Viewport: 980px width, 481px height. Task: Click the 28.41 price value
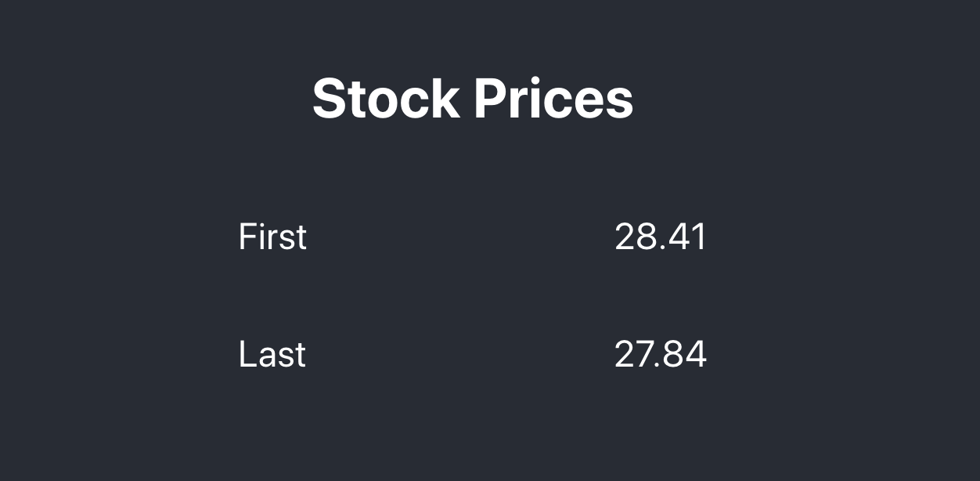(661, 237)
